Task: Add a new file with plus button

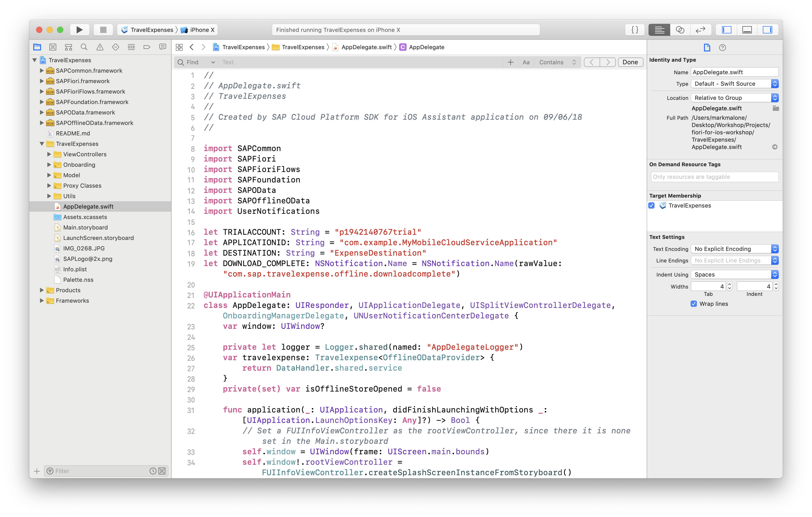Action: coord(37,471)
